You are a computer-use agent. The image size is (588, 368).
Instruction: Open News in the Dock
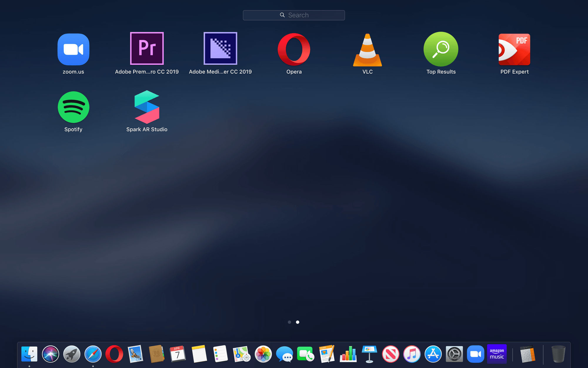tap(390, 354)
